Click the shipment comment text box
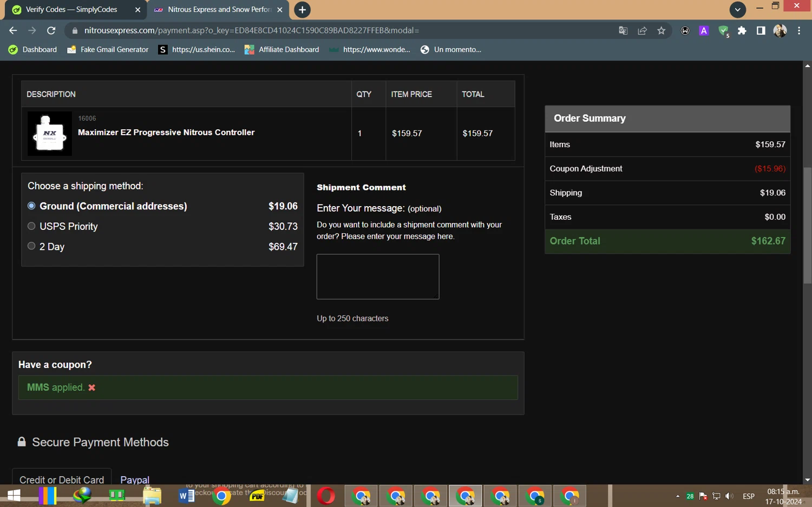Image resolution: width=812 pixels, height=507 pixels. (x=378, y=276)
